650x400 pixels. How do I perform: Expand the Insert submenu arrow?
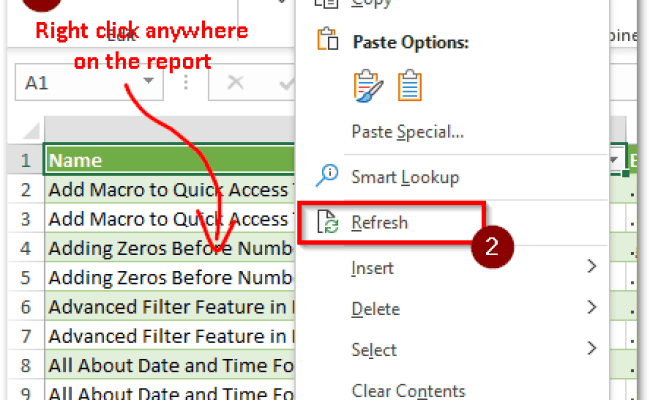coord(592,266)
